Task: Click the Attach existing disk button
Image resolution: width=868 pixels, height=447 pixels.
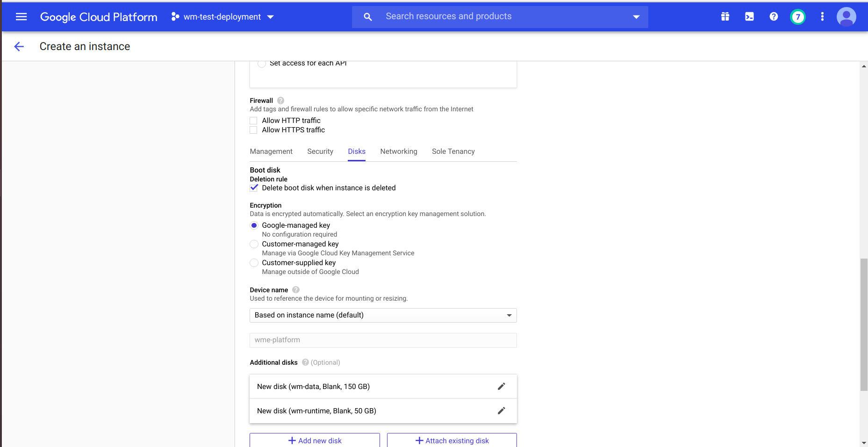Action: [x=452, y=440]
